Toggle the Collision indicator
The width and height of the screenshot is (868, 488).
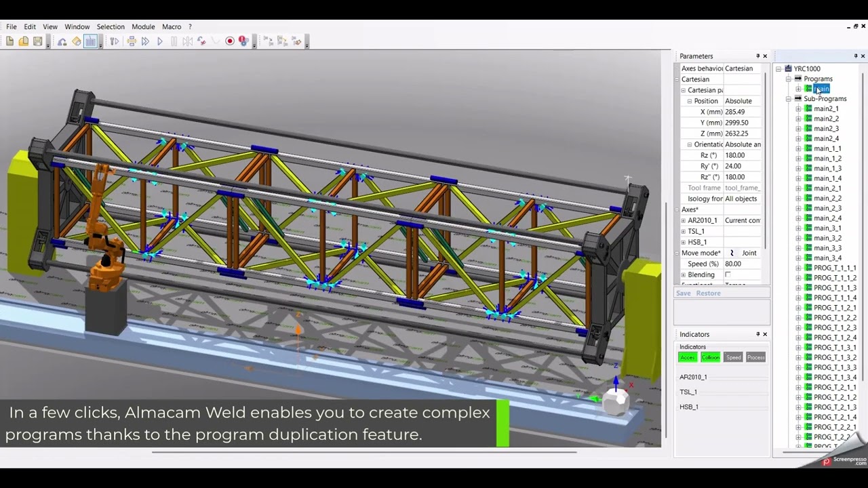pyautogui.click(x=711, y=357)
